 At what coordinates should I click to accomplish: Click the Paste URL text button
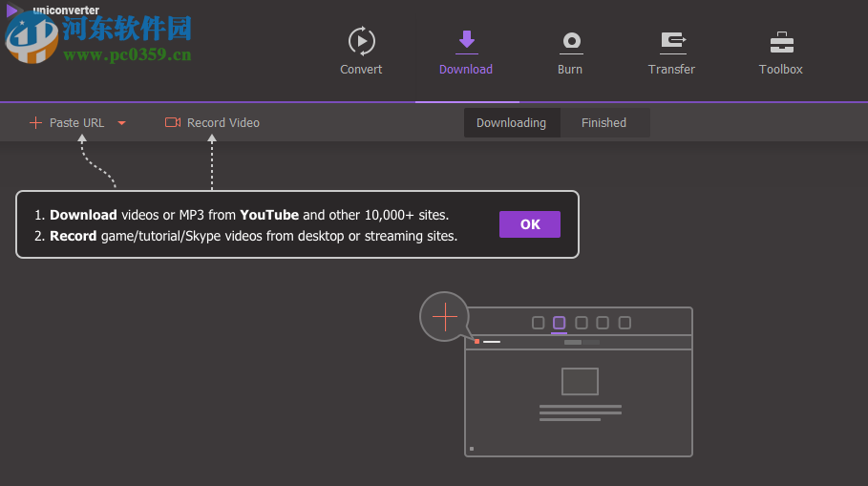[x=77, y=123]
